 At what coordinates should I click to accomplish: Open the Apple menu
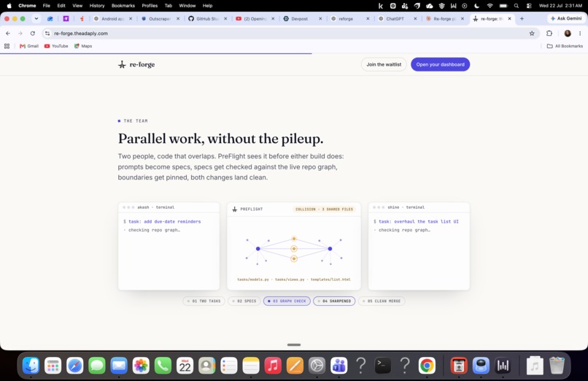9,6
